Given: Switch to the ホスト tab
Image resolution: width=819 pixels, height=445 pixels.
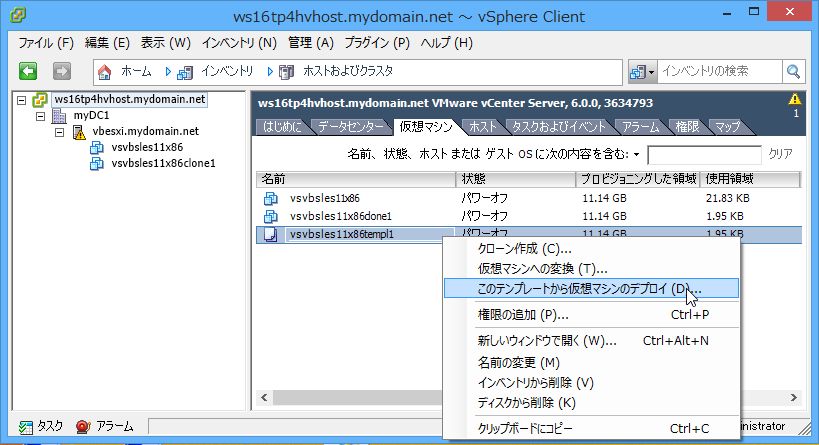Looking at the screenshot, I should point(483,127).
